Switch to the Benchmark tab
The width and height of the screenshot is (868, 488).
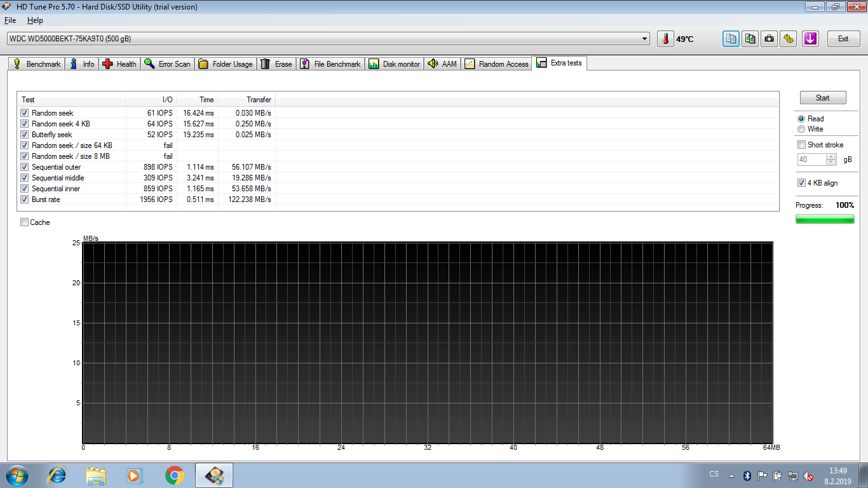click(x=37, y=64)
